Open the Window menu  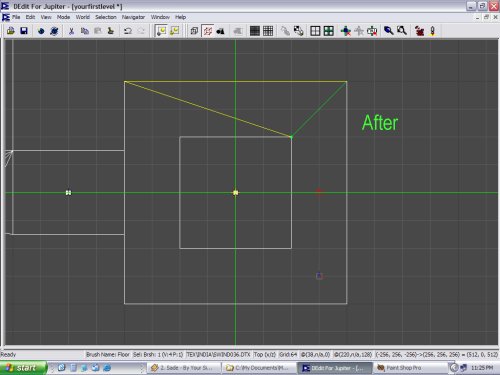tap(160, 17)
